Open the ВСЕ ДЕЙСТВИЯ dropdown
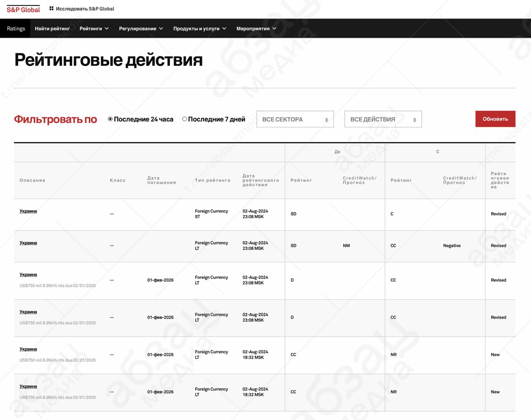 pos(383,119)
